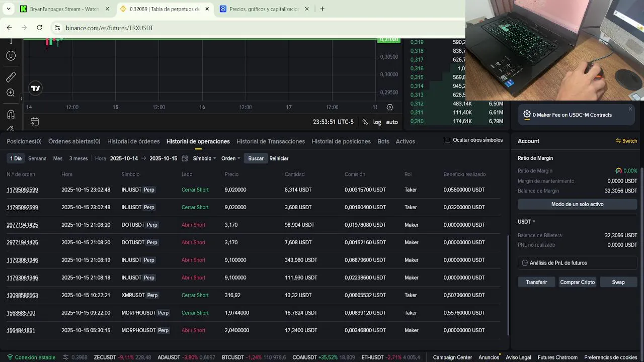This screenshot has height=362, width=644.
Task: Click the XMRUSDT Perp symbol cell
Action: [x=140, y=295]
